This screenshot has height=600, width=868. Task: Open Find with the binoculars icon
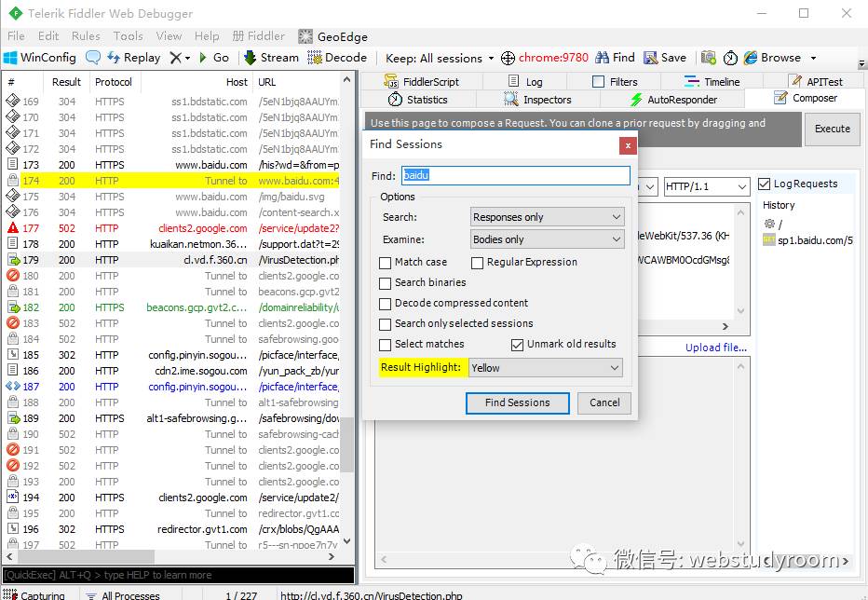point(602,58)
